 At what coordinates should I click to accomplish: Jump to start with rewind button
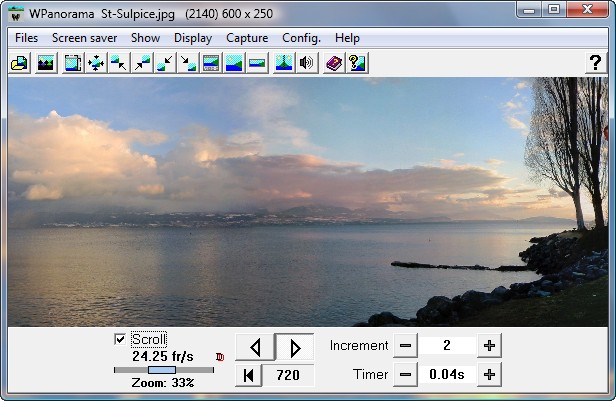(x=248, y=375)
